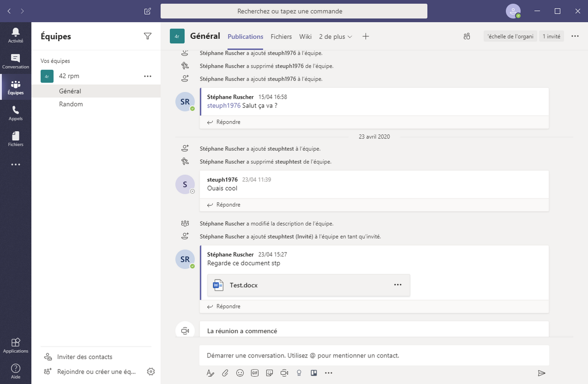588x384 pixels.
Task: Click the 'échelle de l'organi' label button
Action: coord(510,36)
